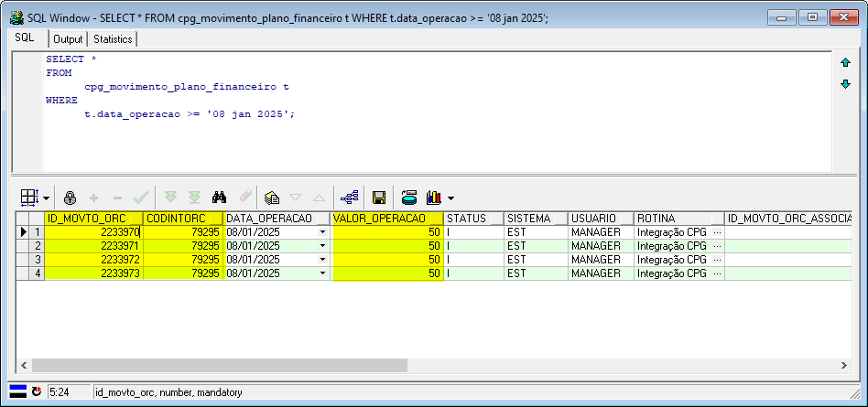The height and width of the screenshot is (407, 868).
Task: Open DATA_OPERACAO date dropdown in row 3
Action: click(322, 260)
